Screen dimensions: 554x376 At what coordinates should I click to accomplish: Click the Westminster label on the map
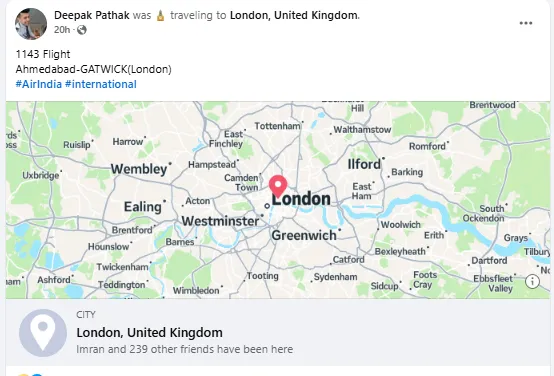pyautogui.click(x=220, y=221)
